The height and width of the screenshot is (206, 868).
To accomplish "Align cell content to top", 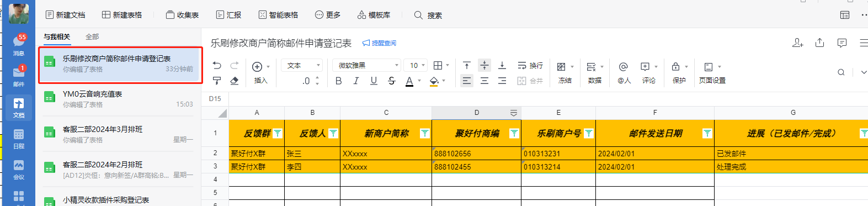I will click(467, 65).
